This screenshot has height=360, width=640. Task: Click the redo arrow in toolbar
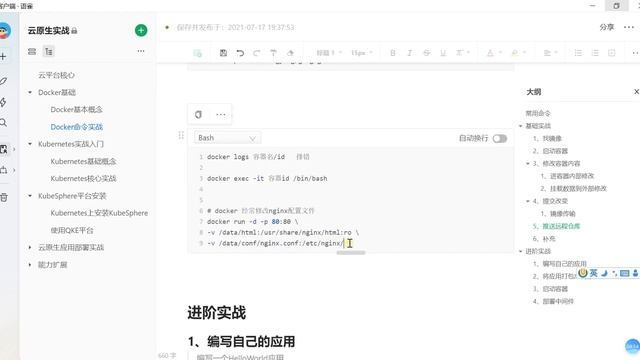point(256,53)
